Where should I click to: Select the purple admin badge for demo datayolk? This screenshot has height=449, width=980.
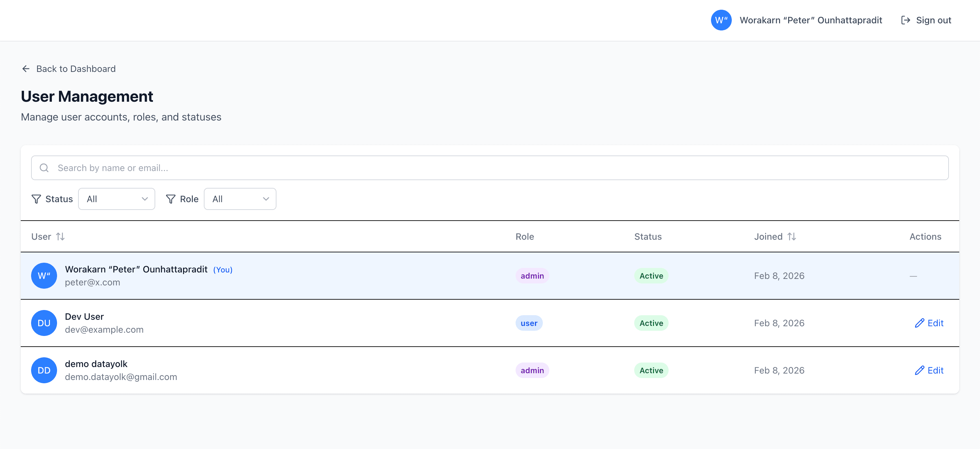(532, 370)
